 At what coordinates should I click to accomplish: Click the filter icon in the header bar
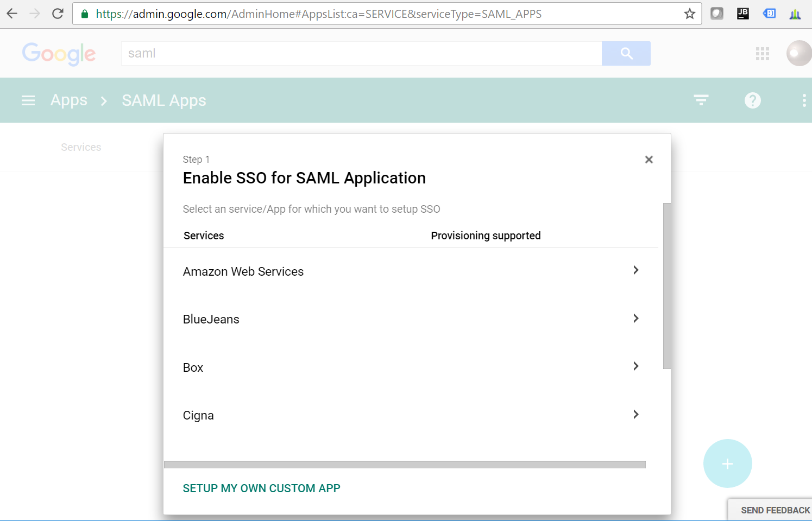pyautogui.click(x=701, y=100)
